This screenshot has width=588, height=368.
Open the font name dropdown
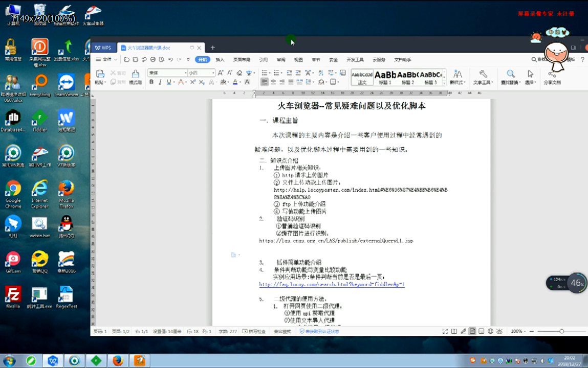tap(185, 73)
